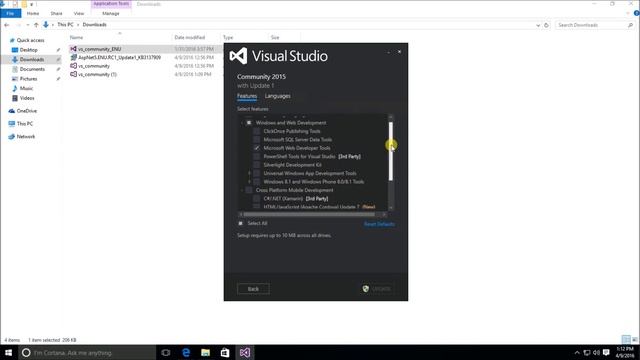Check Universal Windows App Development Tools
The image size is (640, 360).
tap(256, 173)
